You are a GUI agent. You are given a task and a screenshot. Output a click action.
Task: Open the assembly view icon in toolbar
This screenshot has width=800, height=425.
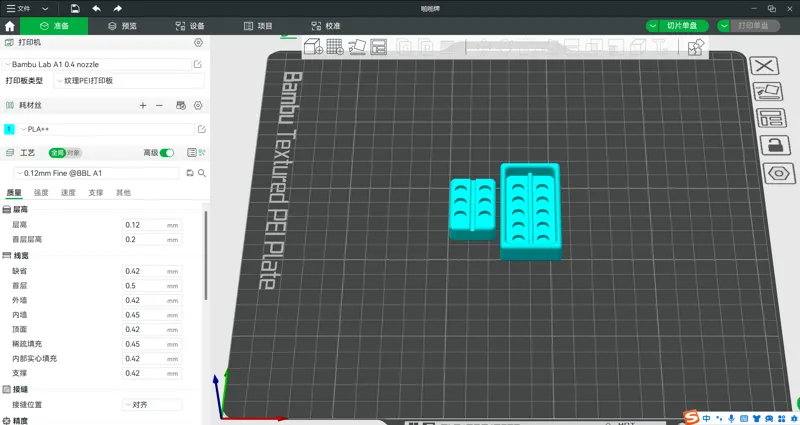pos(695,47)
